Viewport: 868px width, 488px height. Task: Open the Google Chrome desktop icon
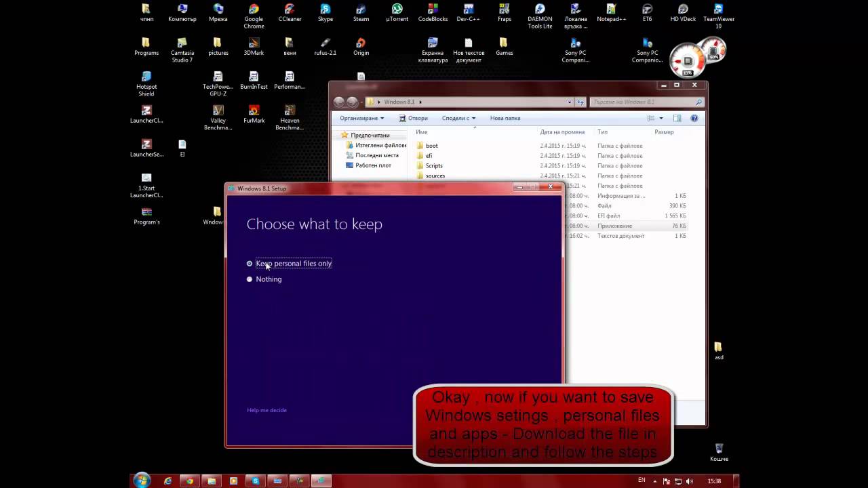254,16
